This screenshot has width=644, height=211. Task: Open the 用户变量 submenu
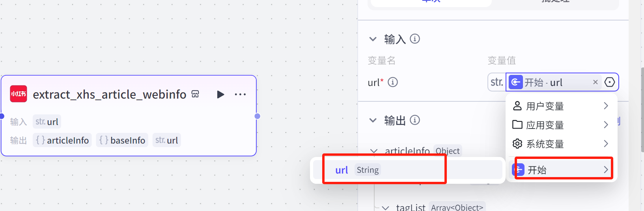tap(561, 106)
